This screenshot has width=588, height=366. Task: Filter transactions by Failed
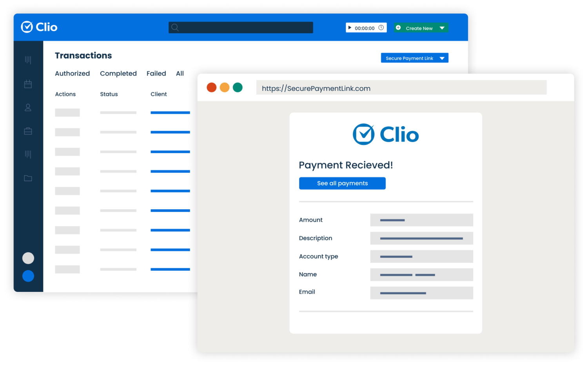click(156, 73)
